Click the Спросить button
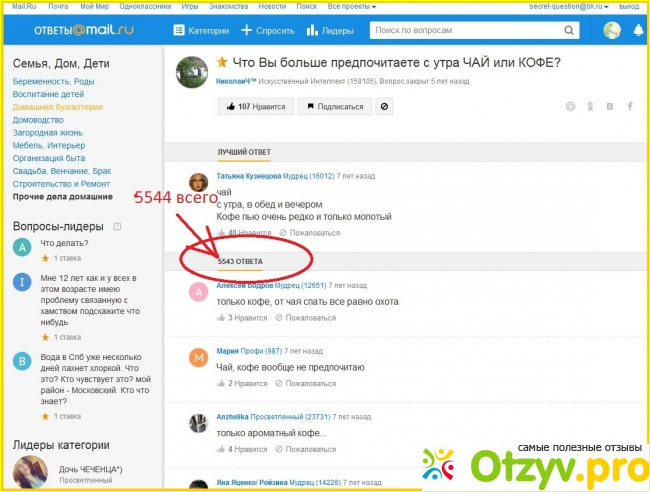 coord(268,31)
